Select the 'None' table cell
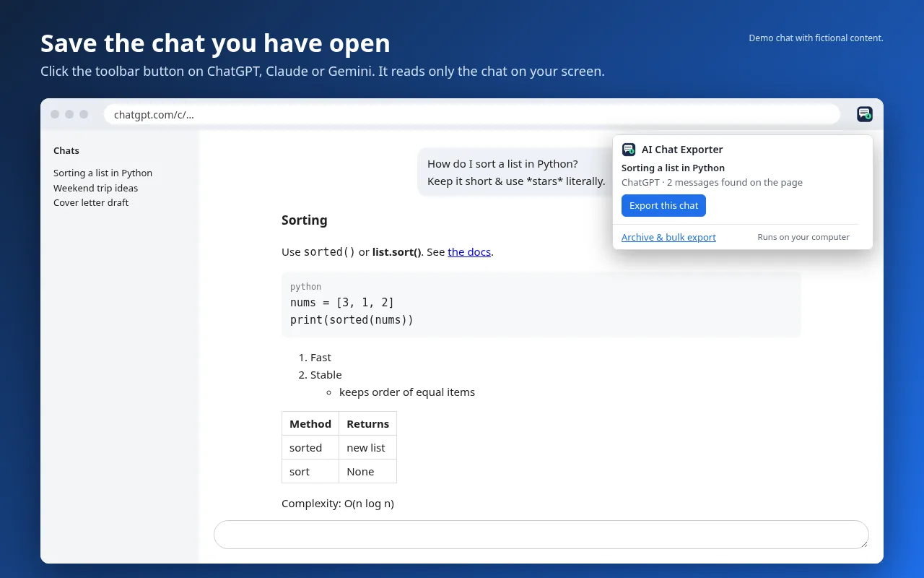This screenshot has height=578, width=924. tap(367, 472)
